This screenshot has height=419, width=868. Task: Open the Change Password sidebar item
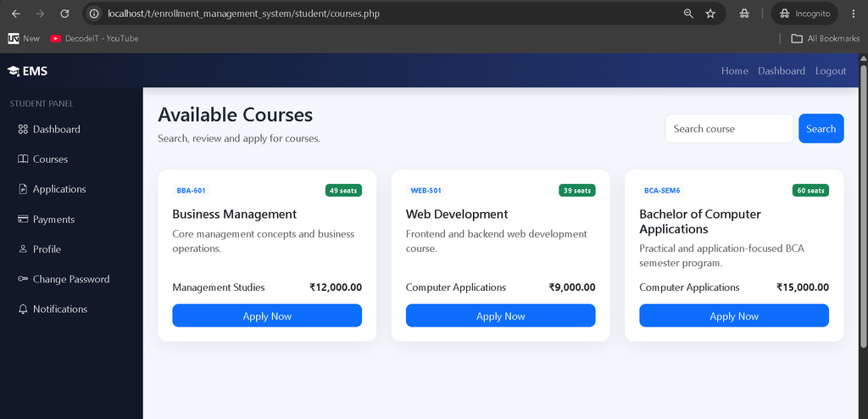[71, 279]
